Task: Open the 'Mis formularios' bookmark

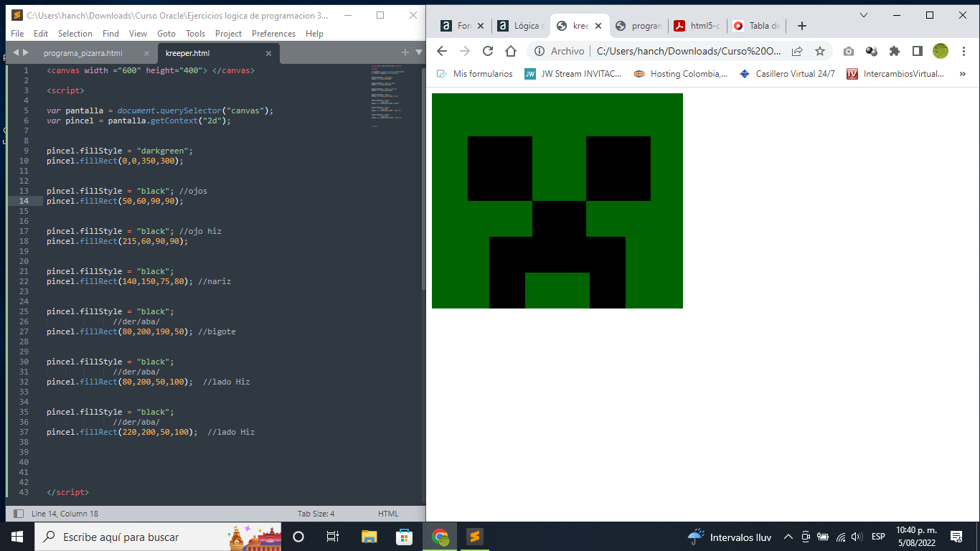Action: pos(474,74)
